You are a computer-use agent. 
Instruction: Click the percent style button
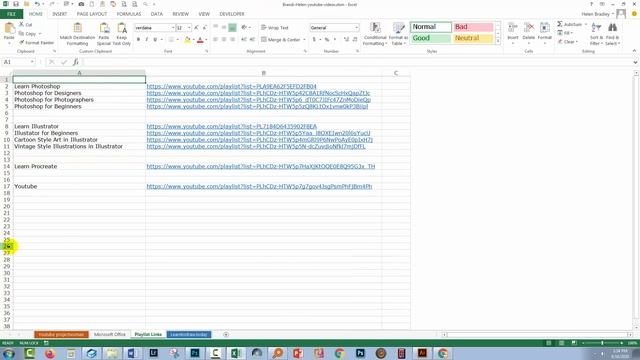(327, 40)
